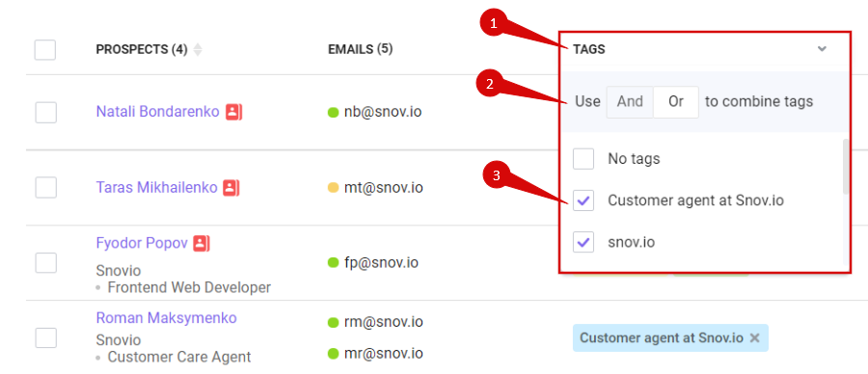Screen dimensions: 868x374
Task: Click Customer Care Agent job title
Action: (x=179, y=357)
